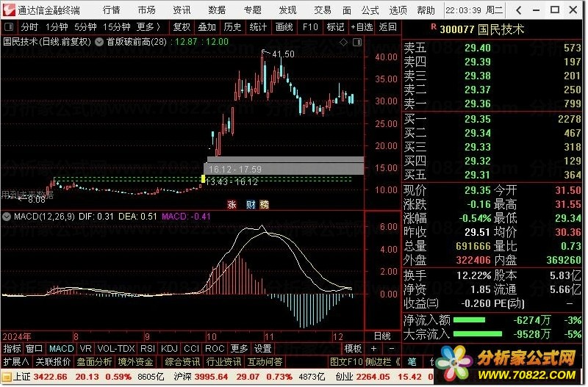This screenshot has width=588, height=387.
Task: Click the minus zoom-out button beside 模板
Action: pyautogui.click(x=391, y=349)
